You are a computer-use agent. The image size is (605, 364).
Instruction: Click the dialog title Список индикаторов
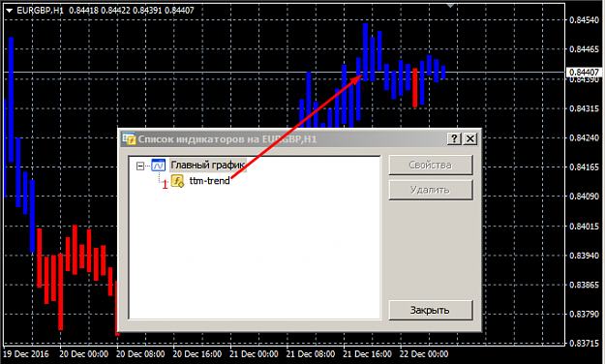tap(227, 139)
